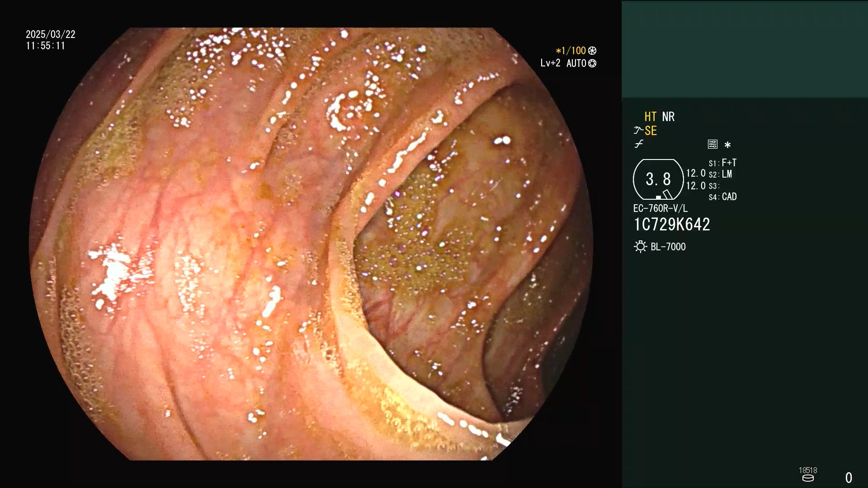
Task: Click the light source lamp icon
Action: [640, 247]
